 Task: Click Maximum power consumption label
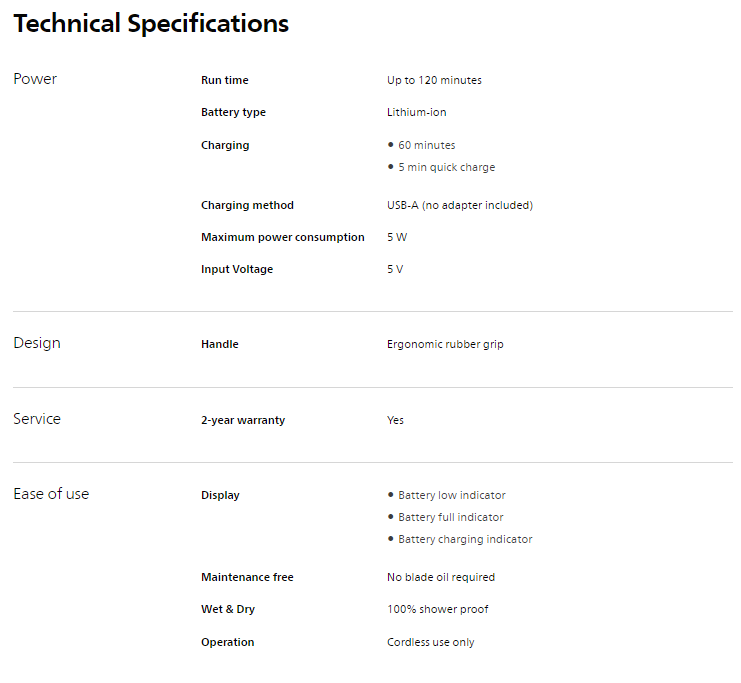click(x=282, y=237)
